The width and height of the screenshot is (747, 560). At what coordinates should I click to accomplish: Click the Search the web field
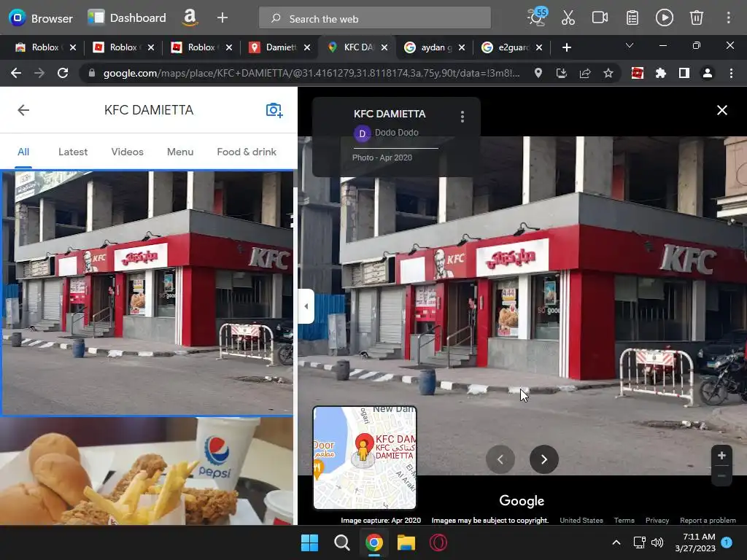coord(374,18)
